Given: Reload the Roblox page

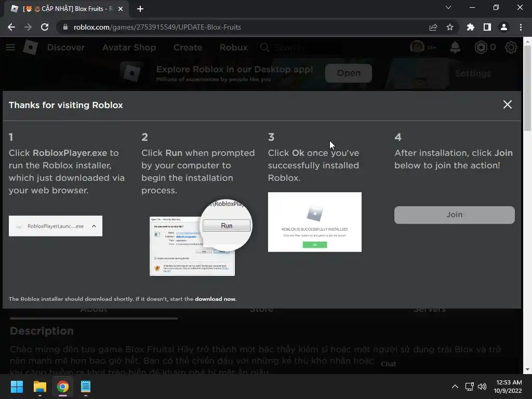Looking at the screenshot, I should point(45,27).
